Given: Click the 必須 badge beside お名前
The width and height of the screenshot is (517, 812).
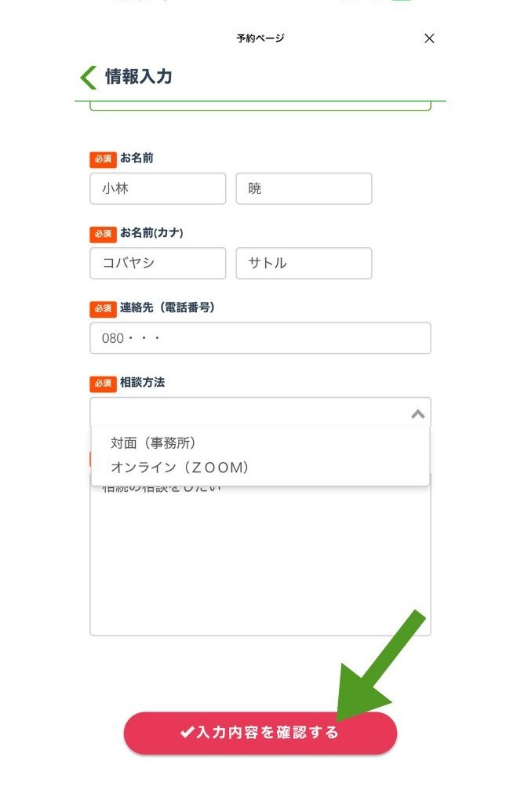Looking at the screenshot, I should [x=103, y=159].
